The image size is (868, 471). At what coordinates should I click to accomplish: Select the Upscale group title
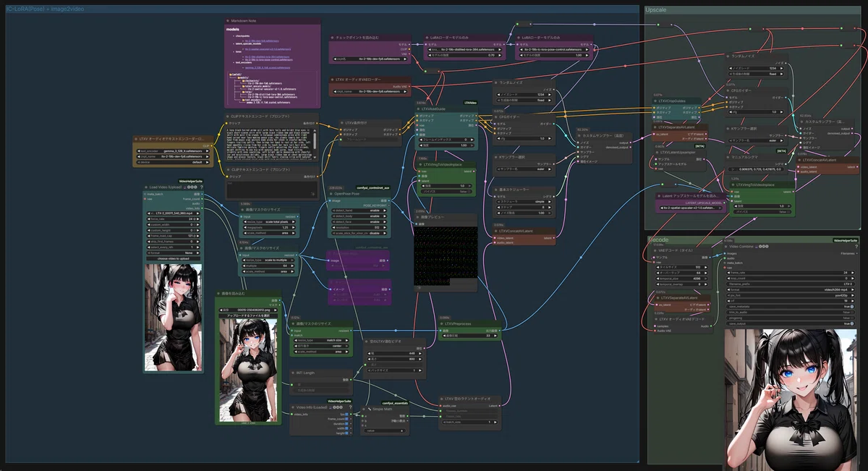(x=656, y=10)
